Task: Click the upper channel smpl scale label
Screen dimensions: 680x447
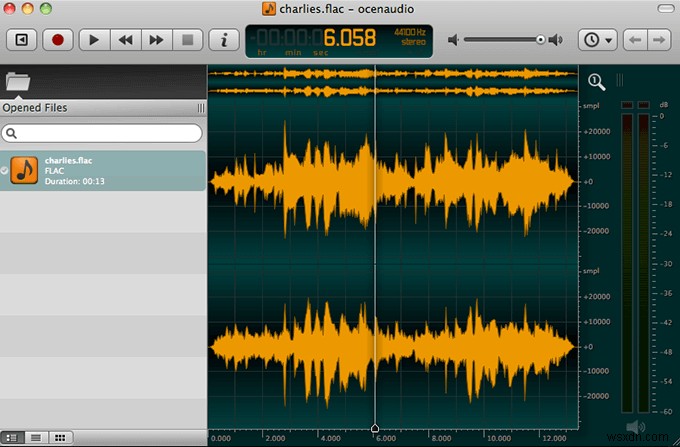Action: 591,106
